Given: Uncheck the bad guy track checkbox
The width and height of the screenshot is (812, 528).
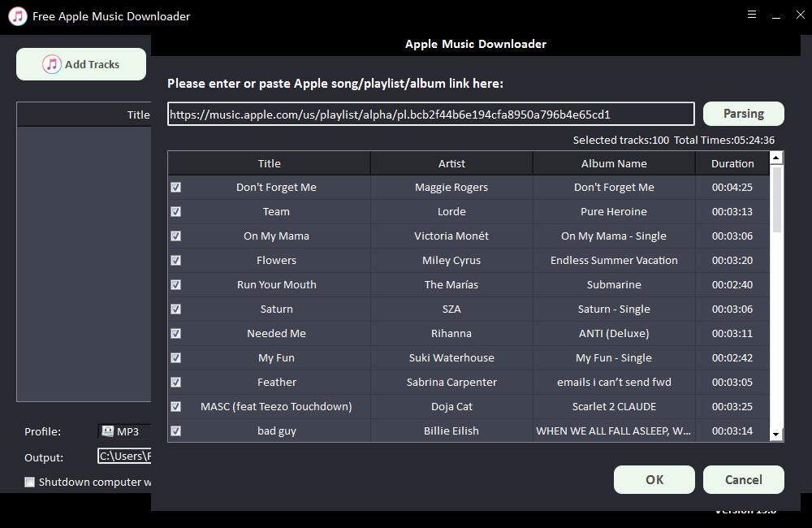Looking at the screenshot, I should pos(176,431).
